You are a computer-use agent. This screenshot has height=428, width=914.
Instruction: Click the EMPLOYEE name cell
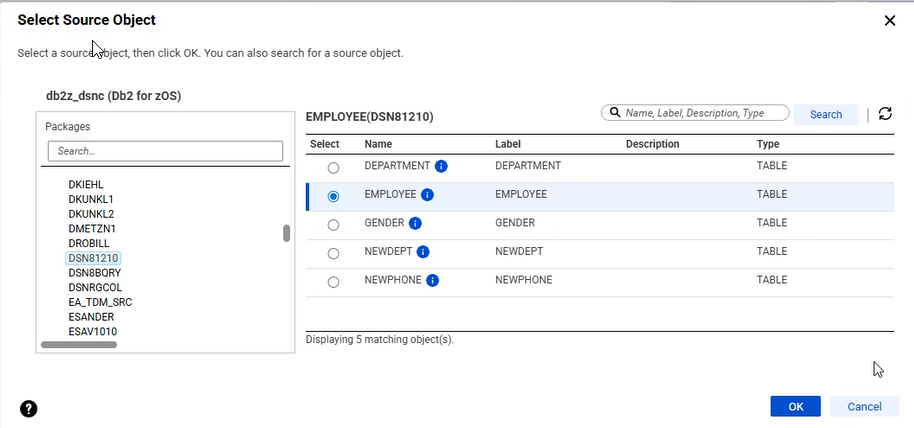[390, 194]
